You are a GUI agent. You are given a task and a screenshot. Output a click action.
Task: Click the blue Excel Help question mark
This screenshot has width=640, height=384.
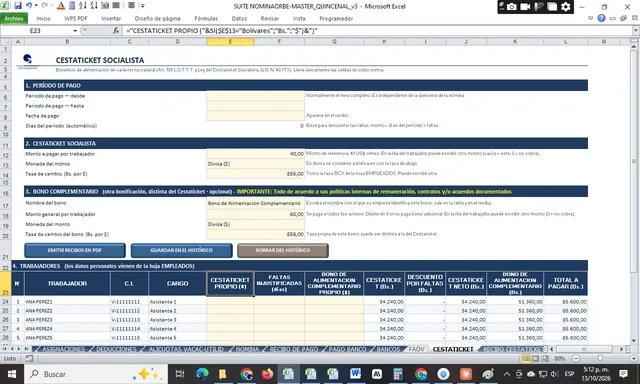[x=601, y=18]
